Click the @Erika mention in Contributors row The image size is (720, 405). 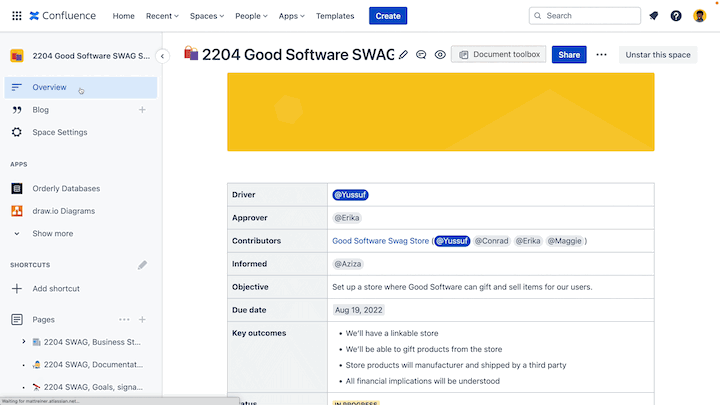528,241
